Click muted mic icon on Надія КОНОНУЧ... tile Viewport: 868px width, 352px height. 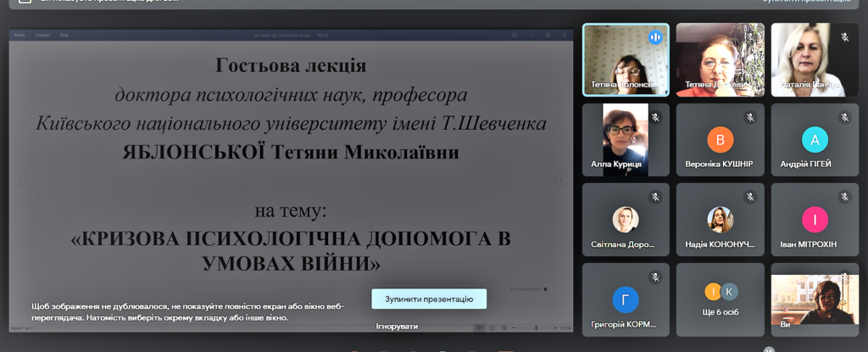click(x=750, y=197)
